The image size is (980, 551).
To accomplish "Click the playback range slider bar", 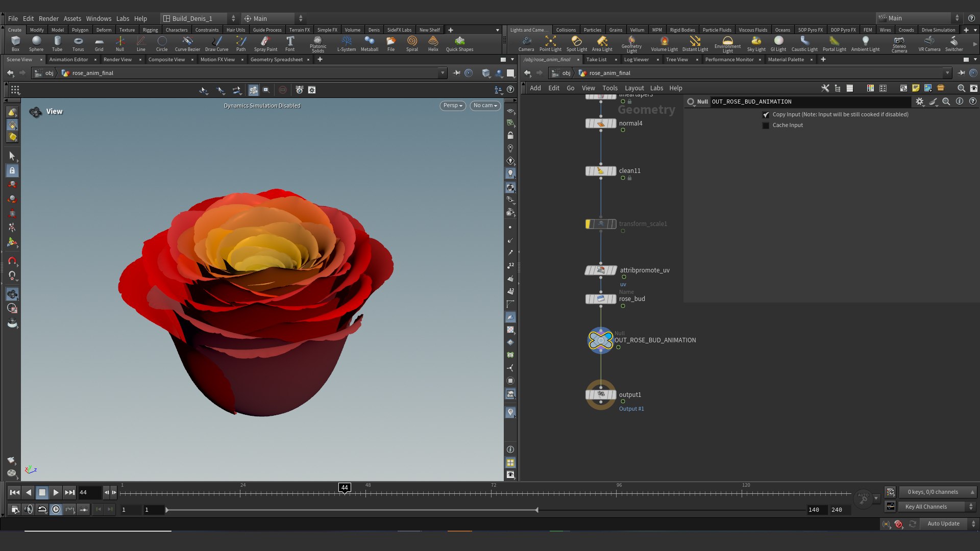I will (352, 510).
